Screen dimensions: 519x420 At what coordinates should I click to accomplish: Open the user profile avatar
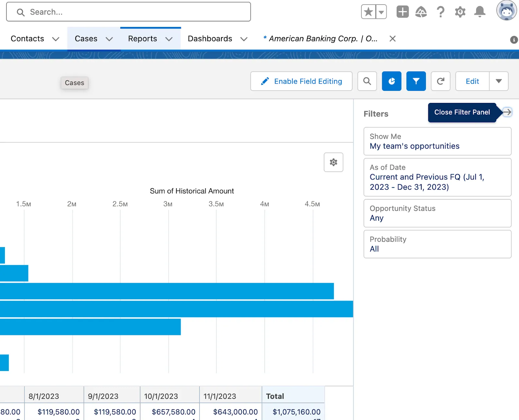pos(506,10)
